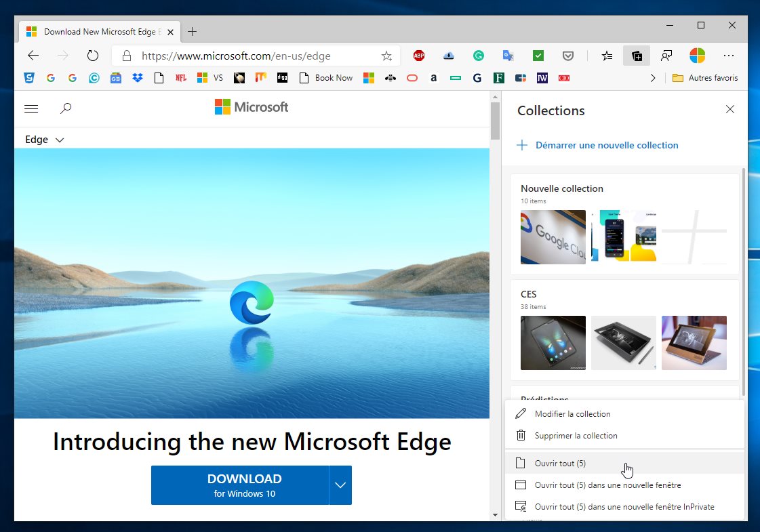Close the Download New Microsoft Edge tab

170,32
